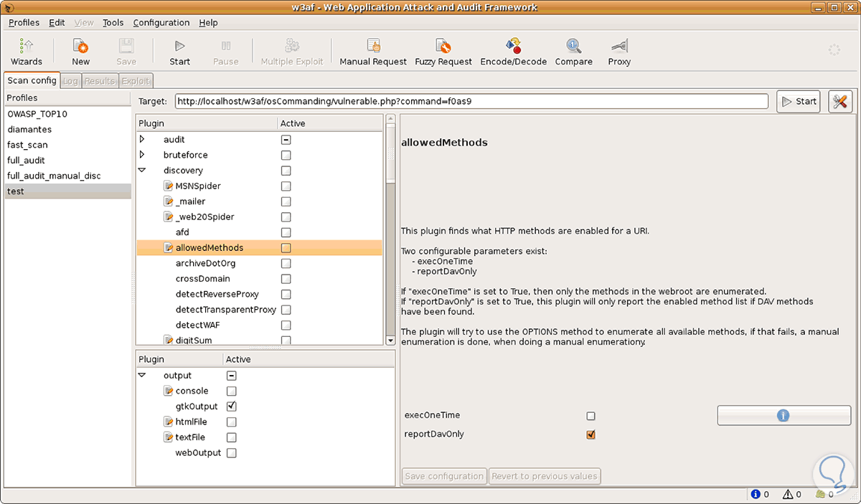This screenshot has height=504, width=861.
Task: Click the edit icon beside _web20Spider
Action: (x=169, y=217)
